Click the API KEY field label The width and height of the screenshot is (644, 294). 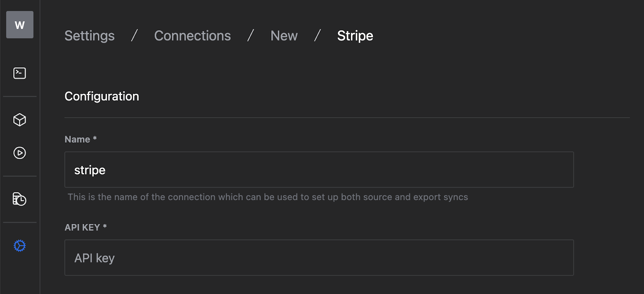coord(82,228)
